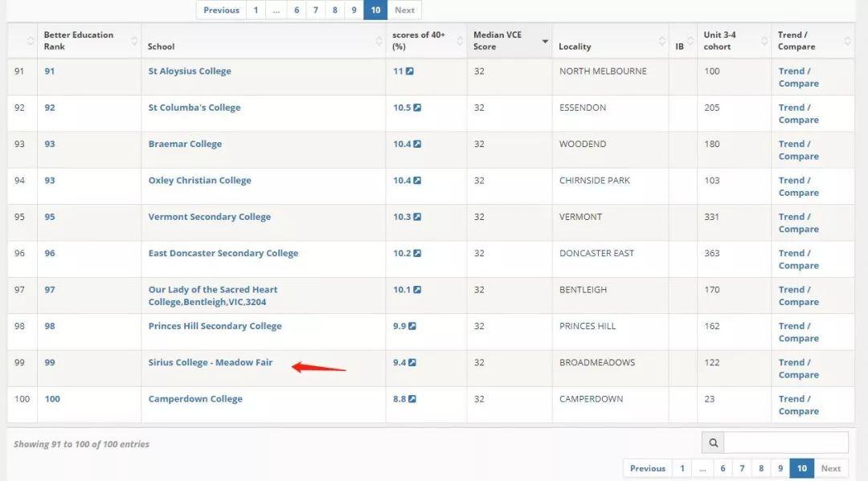Sort by Trend / Compare column
868x481 pixels.
click(813, 41)
